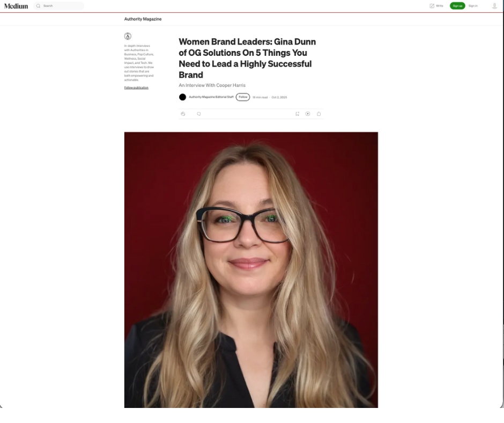Click the Medium logo
504x423 pixels.
(x=16, y=6)
